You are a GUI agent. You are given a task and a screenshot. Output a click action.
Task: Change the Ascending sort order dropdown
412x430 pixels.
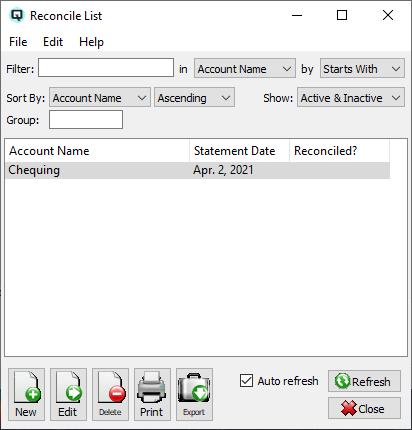[x=194, y=97]
